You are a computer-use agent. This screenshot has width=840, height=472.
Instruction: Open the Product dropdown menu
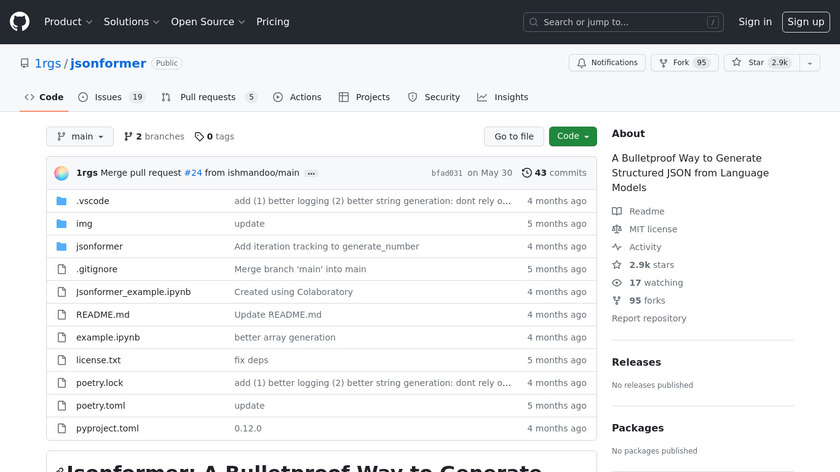[x=68, y=22]
